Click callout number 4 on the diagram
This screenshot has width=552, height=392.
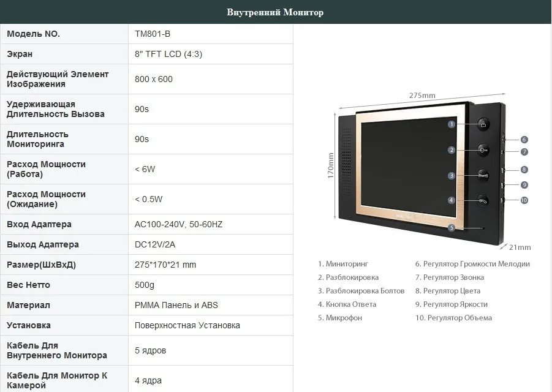click(452, 200)
